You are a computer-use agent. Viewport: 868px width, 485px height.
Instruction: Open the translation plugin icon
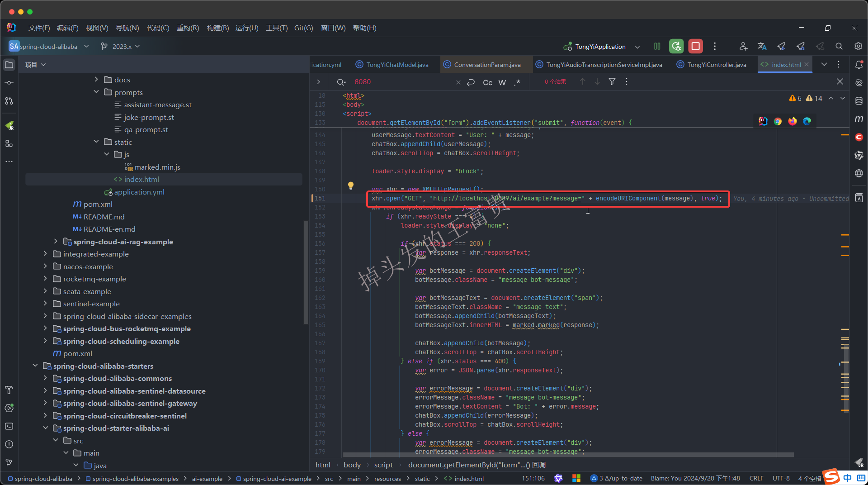762,46
